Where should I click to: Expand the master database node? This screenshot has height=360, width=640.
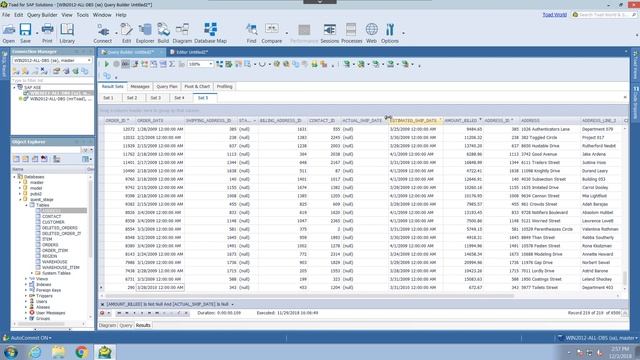click(20, 182)
